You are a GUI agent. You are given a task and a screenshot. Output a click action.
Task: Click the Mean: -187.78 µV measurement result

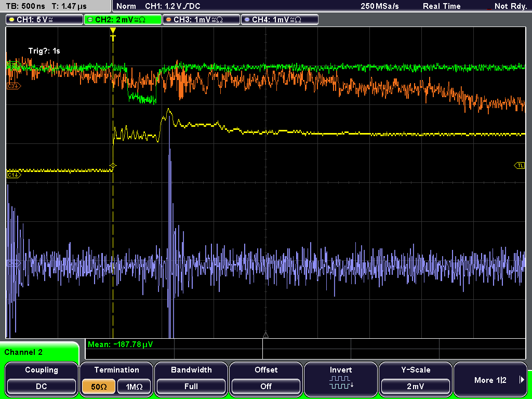point(121,344)
